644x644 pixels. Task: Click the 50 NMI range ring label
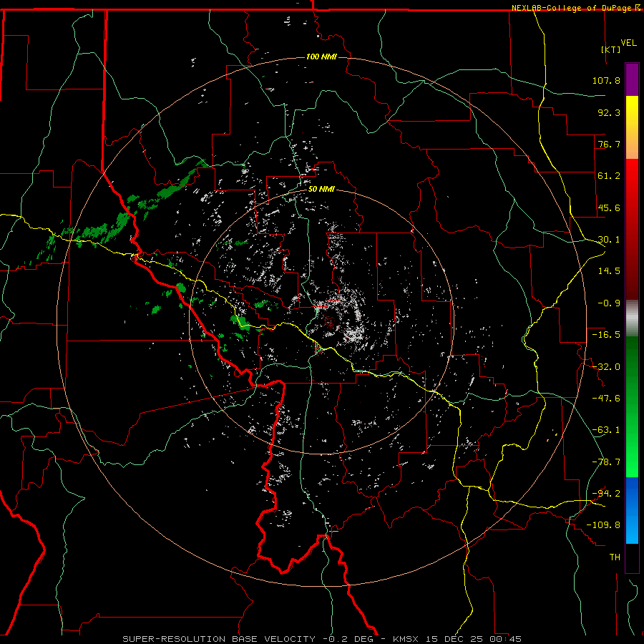pos(321,190)
